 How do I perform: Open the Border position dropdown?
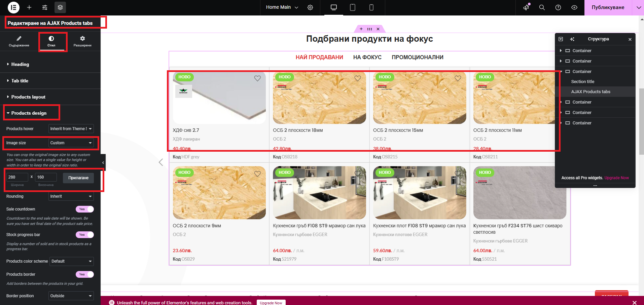point(71,296)
